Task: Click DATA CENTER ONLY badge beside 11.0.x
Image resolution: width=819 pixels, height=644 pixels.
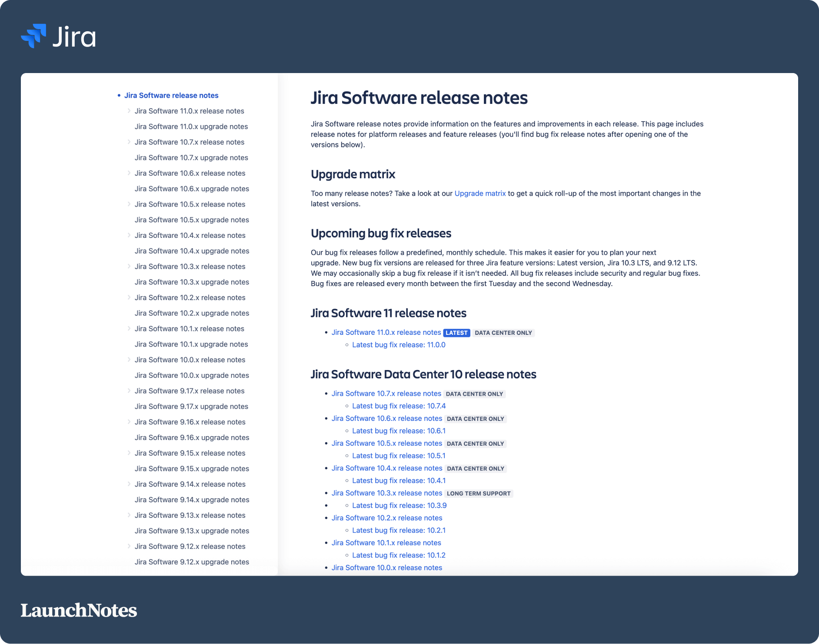Action: pos(503,333)
